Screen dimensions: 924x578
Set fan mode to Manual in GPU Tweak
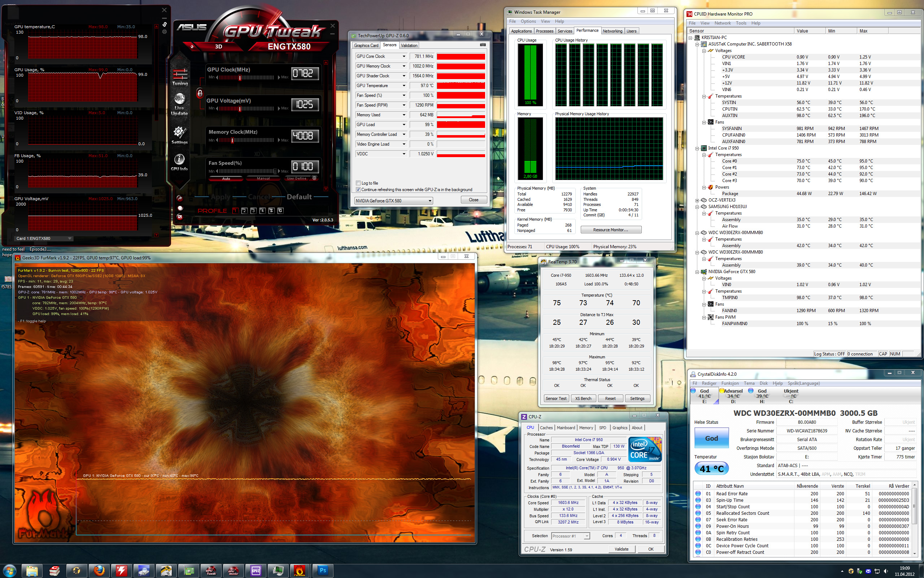pos(263,178)
